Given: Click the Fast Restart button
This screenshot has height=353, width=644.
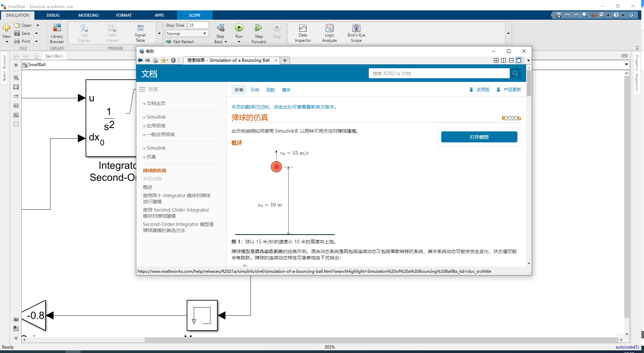Looking at the screenshot, I should tap(180, 42).
